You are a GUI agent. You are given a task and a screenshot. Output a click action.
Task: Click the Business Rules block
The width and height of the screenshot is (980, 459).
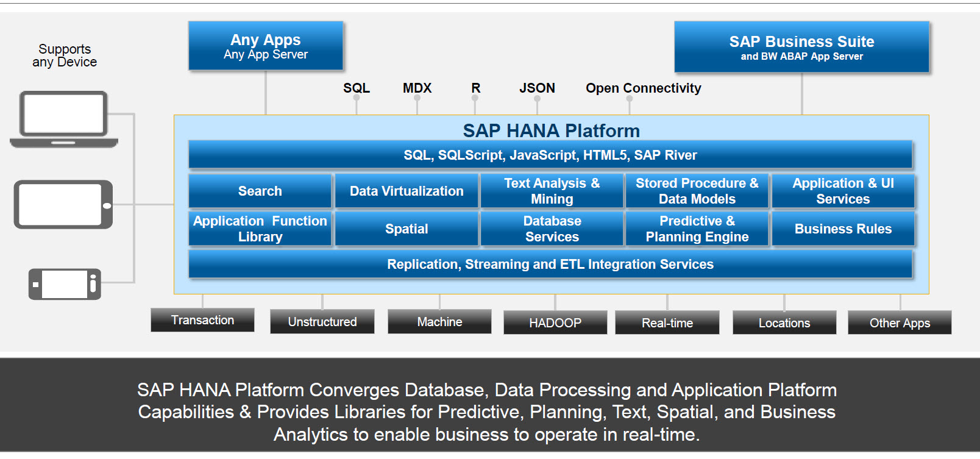tap(843, 229)
